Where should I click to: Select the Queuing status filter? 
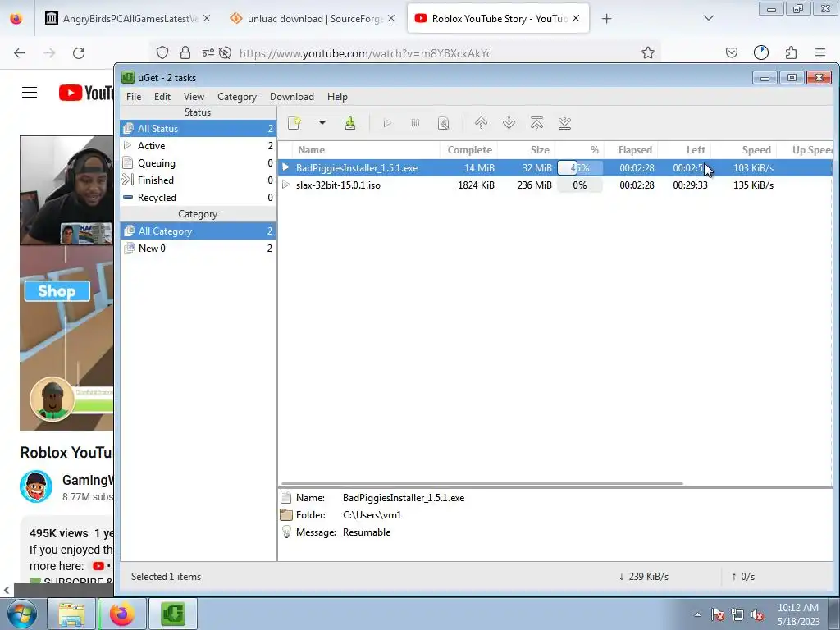click(x=199, y=163)
